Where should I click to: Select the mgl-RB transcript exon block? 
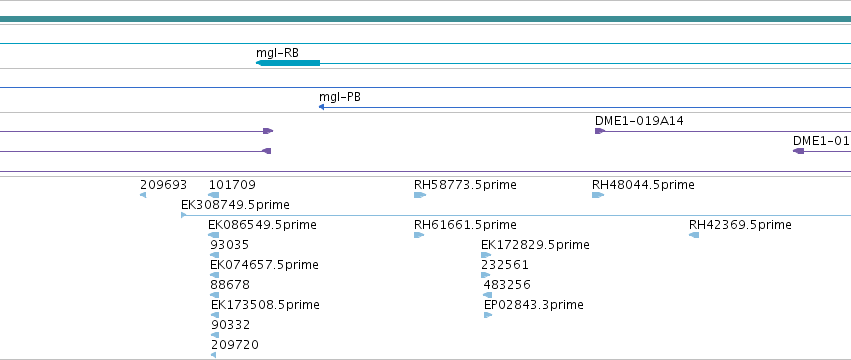tap(288, 63)
